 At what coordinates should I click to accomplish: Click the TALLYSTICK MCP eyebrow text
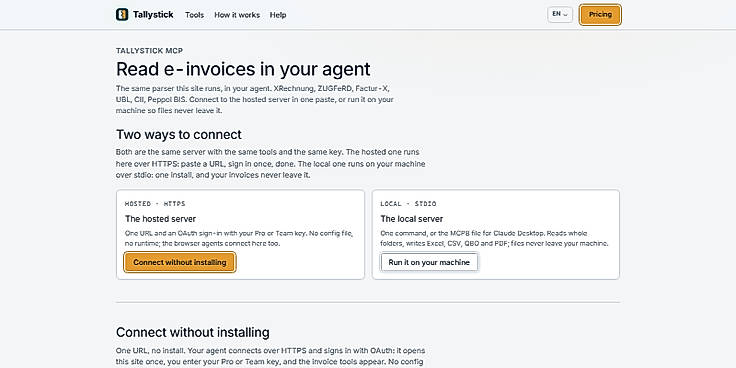149,51
